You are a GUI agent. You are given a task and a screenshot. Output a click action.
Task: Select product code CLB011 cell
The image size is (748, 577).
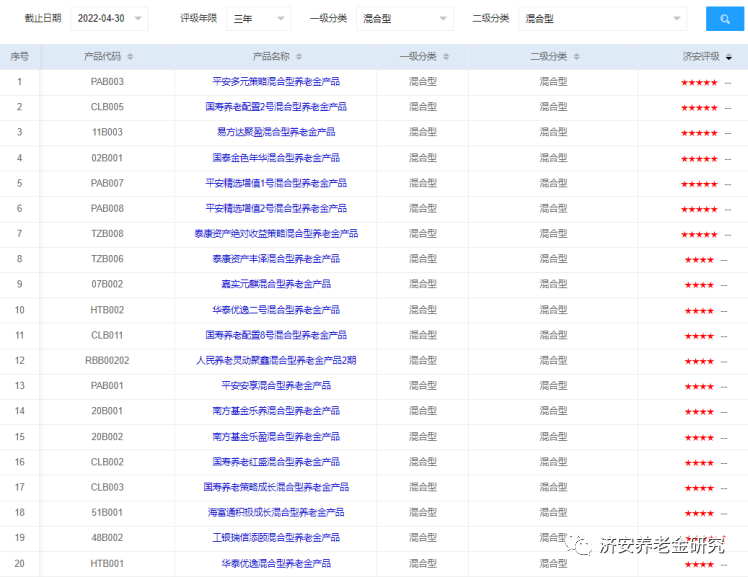pyautogui.click(x=107, y=335)
